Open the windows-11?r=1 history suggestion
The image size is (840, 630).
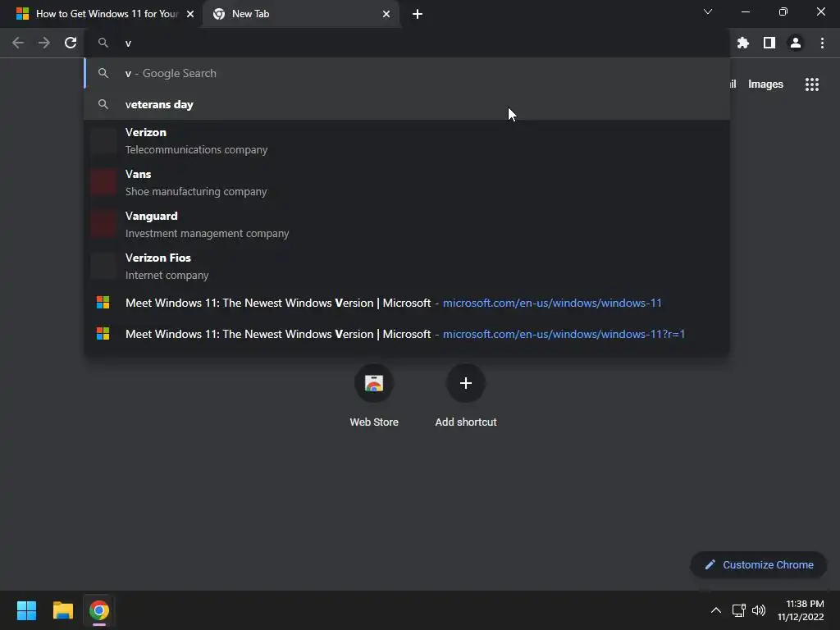[407, 334]
